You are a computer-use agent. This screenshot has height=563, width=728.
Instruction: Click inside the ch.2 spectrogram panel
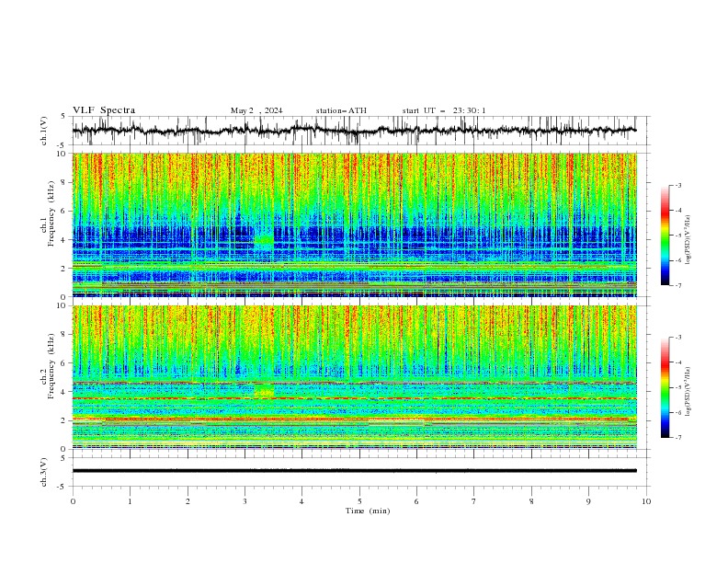355,377
